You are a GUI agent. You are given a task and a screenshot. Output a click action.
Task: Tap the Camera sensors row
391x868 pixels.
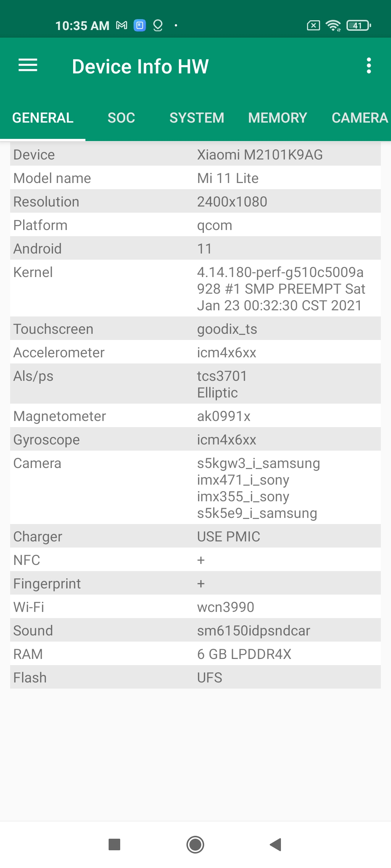[195, 488]
